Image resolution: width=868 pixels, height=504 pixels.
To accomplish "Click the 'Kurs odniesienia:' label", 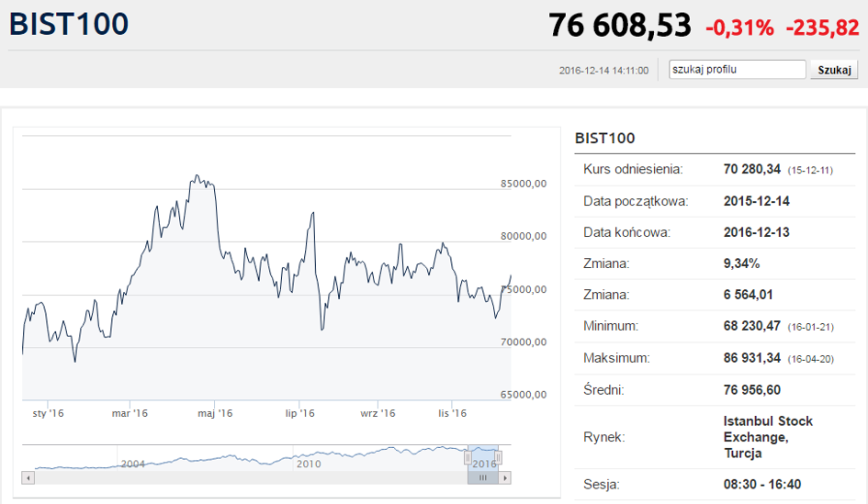I will click(633, 169).
